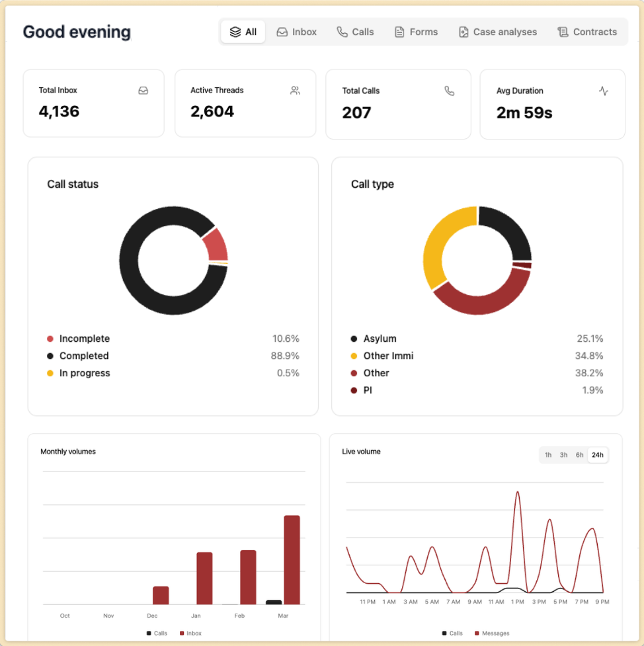Click the people icon in Active Threads card

point(295,91)
